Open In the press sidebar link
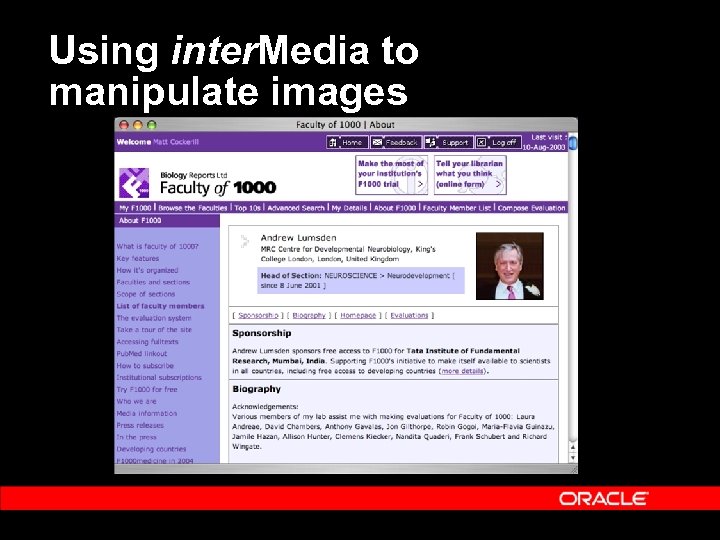The image size is (720, 540). point(136,437)
